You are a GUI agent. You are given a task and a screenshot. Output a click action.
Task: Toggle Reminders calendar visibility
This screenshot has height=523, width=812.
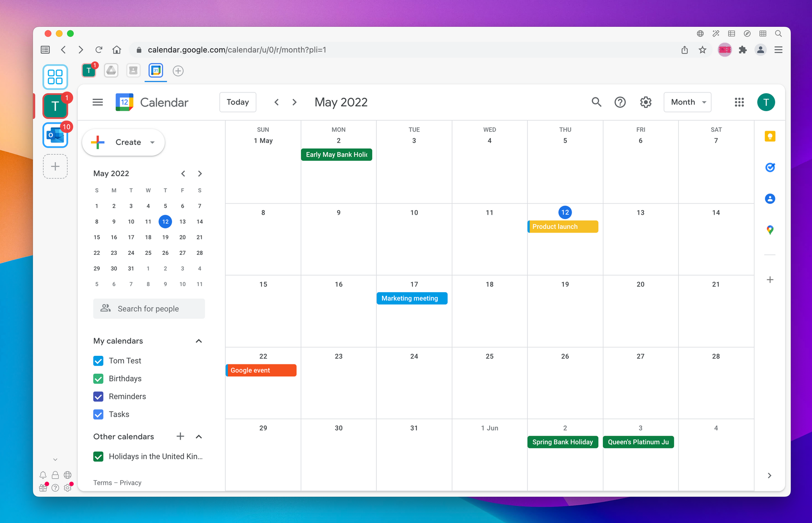[99, 396]
